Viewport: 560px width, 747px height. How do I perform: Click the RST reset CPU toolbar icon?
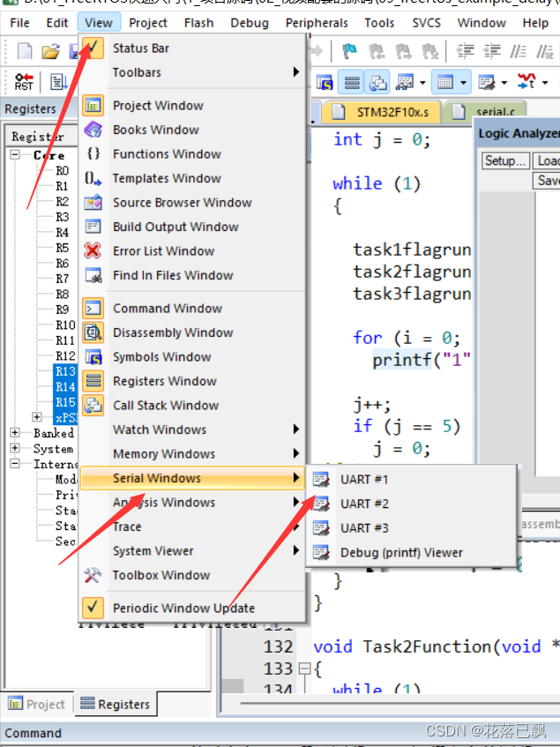pyautogui.click(x=23, y=81)
